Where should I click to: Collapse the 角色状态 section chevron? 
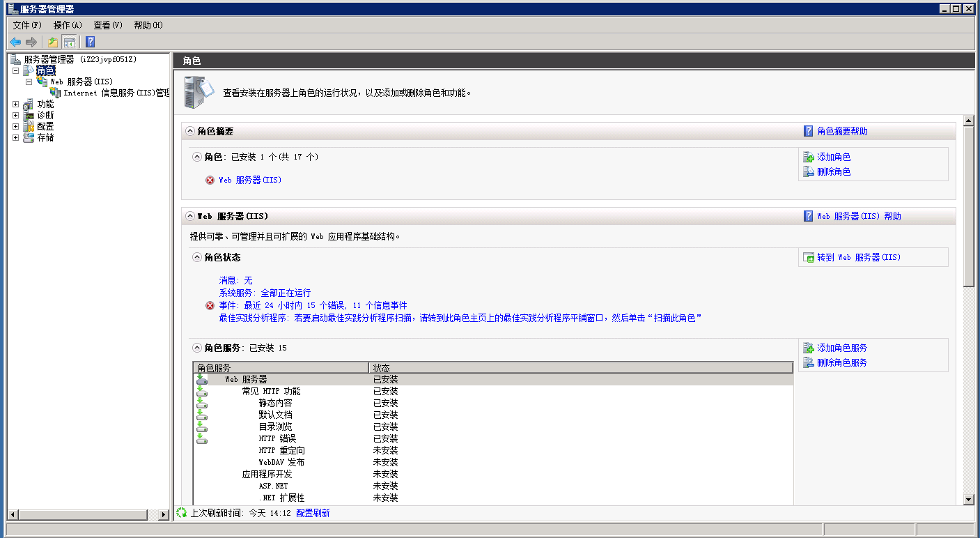coord(197,257)
